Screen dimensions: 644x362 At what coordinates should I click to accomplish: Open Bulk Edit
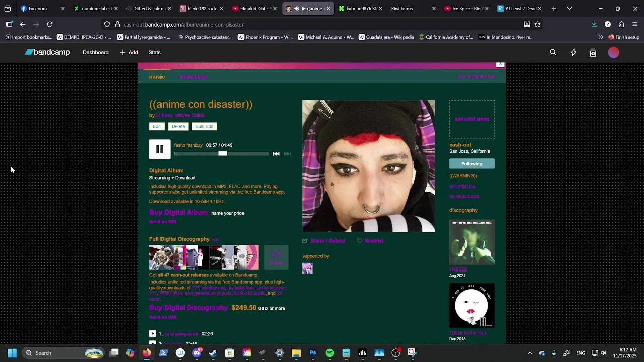pyautogui.click(x=204, y=127)
